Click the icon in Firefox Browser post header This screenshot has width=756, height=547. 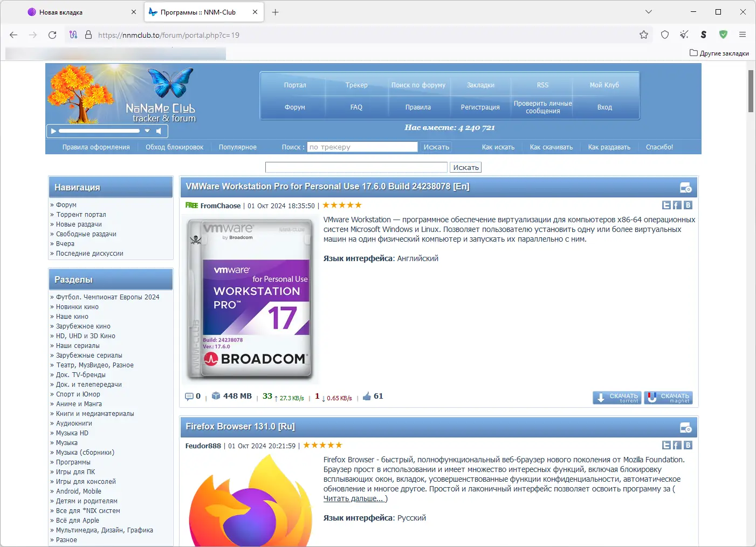click(x=686, y=428)
